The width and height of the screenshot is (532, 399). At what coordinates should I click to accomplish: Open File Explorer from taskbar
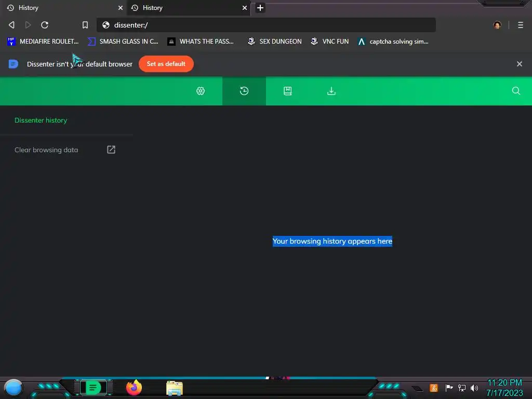pos(175,388)
